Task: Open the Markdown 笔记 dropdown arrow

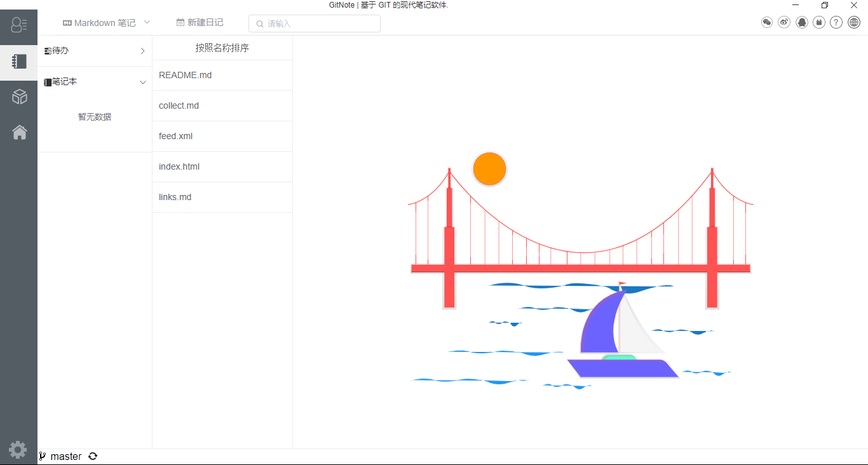Action: [147, 22]
